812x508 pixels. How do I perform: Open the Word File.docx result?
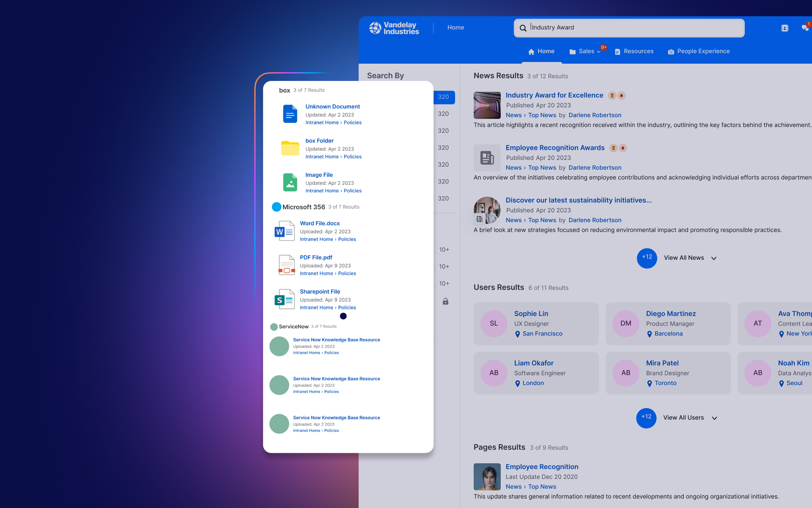coord(320,224)
